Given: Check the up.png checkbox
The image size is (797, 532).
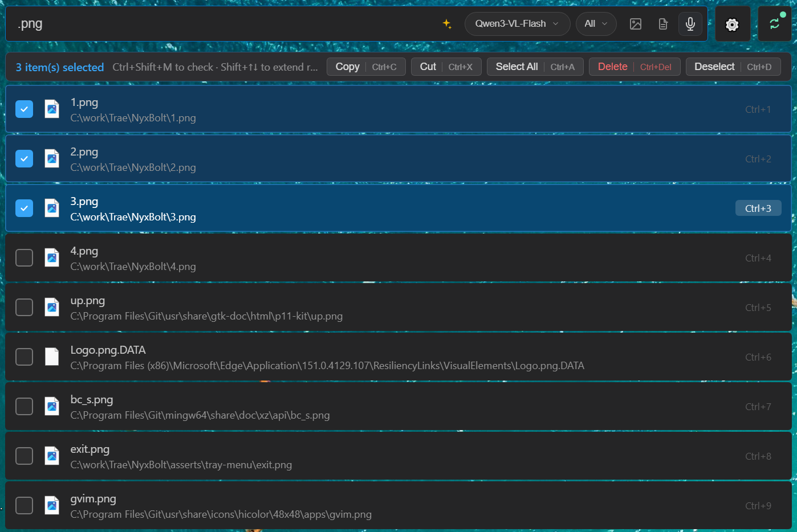Looking at the screenshot, I should 24,307.
